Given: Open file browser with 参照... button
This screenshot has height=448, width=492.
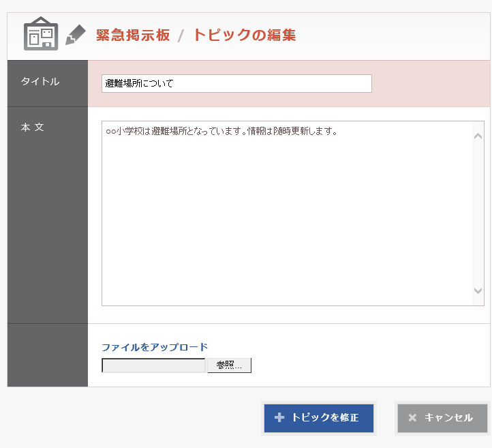Looking at the screenshot, I should [229, 365].
